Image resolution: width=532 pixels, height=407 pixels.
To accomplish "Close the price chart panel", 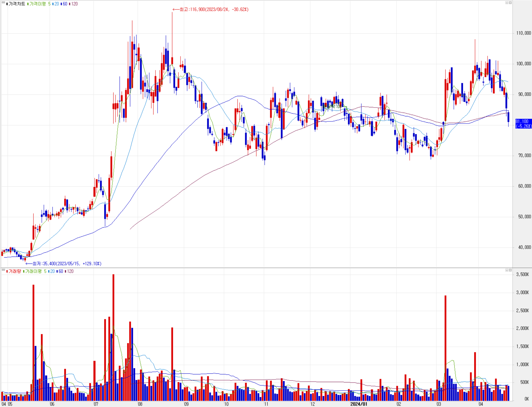I will click(510, 3).
